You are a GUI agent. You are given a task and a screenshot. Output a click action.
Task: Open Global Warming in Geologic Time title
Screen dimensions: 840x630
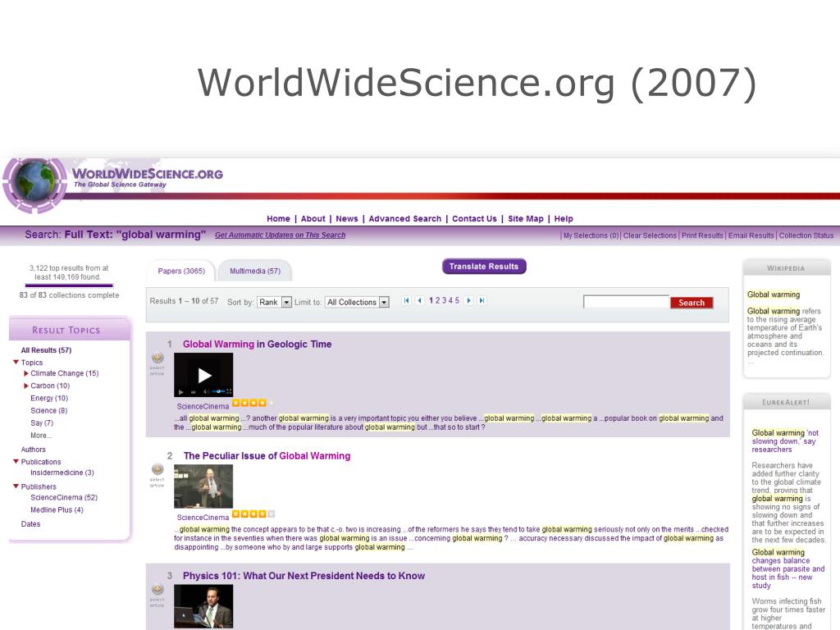[257, 344]
